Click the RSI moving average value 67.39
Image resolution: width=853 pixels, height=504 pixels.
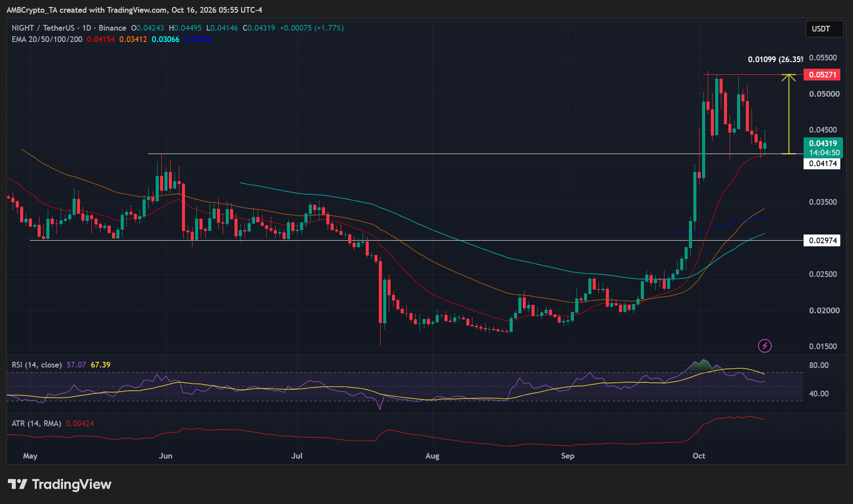coord(101,365)
